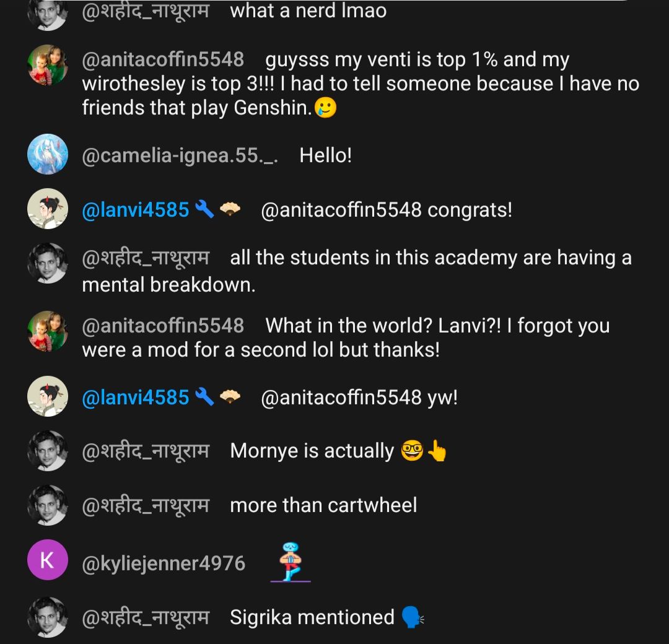Click the moderator wrench icon beside the congrats message

204,210
